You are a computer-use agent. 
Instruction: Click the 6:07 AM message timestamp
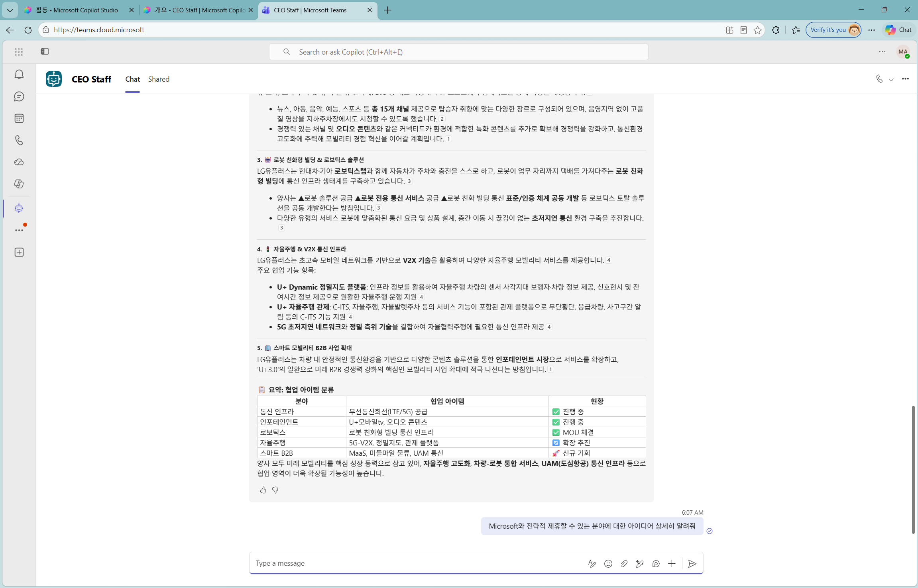692,513
